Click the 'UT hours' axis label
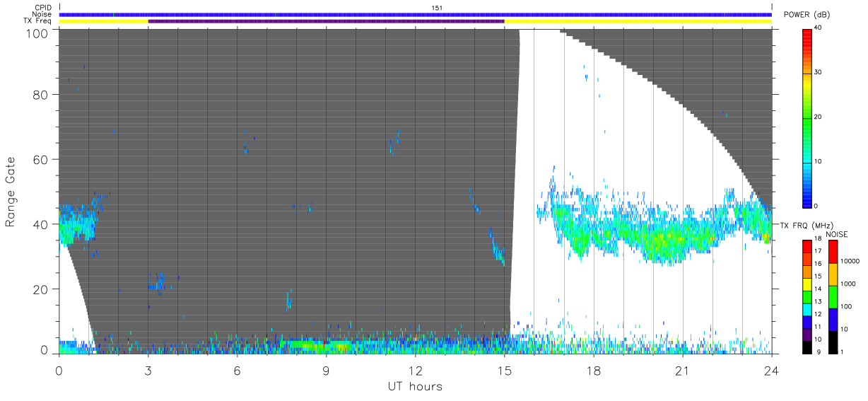Viewport: 868px width, 401px height. (415, 386)
